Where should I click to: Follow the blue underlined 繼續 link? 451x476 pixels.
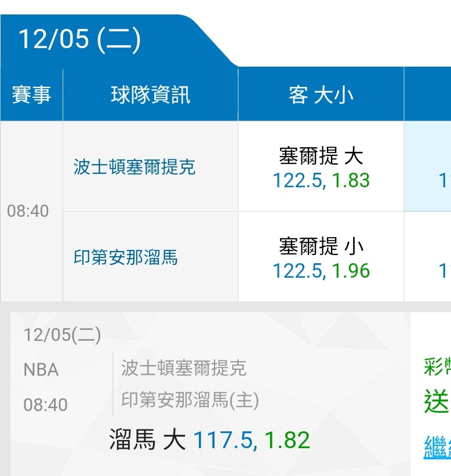coord(437,447)
